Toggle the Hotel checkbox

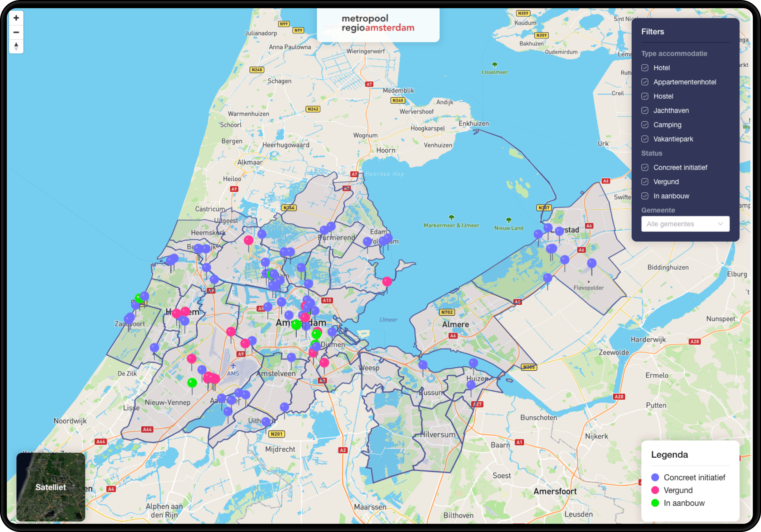[645, 68]
